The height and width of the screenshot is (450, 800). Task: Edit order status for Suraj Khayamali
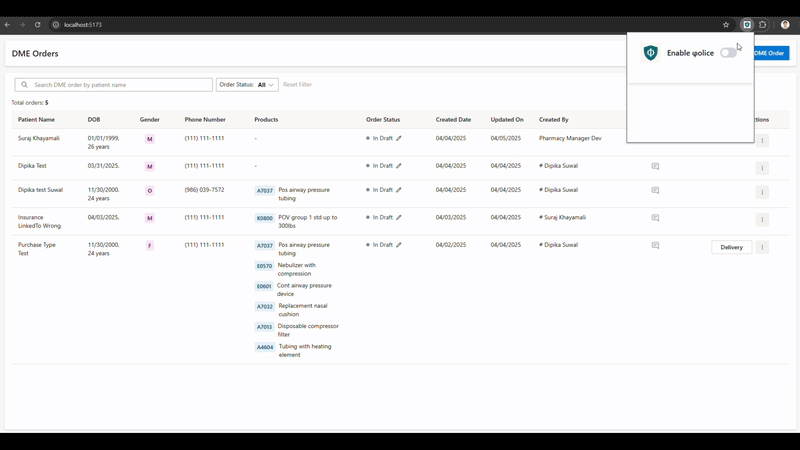click(399, 138)
